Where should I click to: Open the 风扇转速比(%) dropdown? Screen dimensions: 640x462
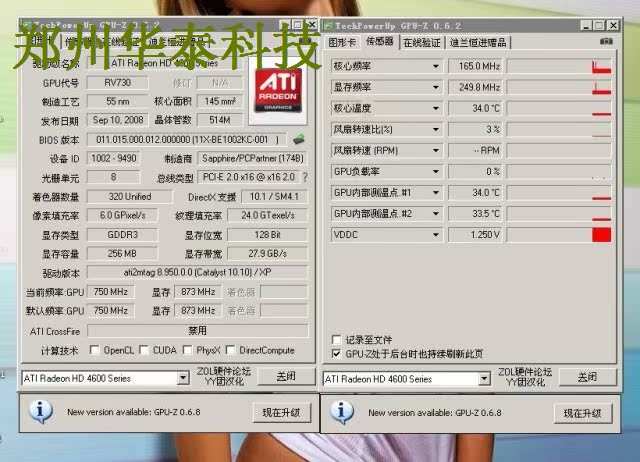pyautogui.click(x=436, y=129)
